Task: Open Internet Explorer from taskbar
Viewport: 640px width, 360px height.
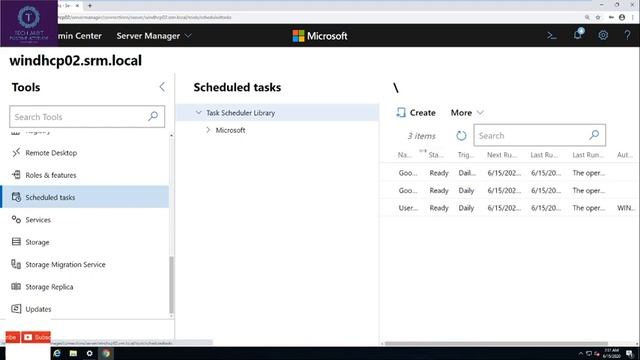Action: pyautogui.click(x=57, y=353)
